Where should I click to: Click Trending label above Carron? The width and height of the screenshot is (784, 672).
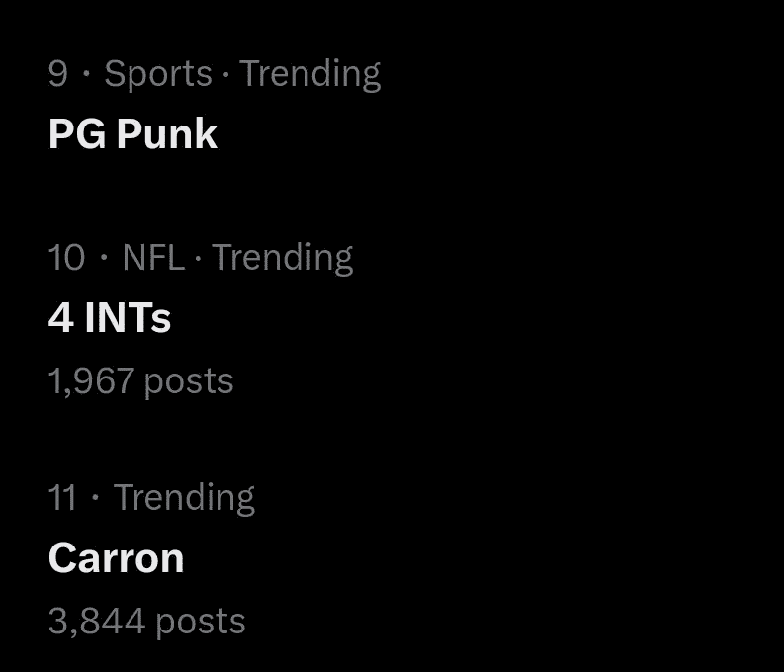[184, 497]
